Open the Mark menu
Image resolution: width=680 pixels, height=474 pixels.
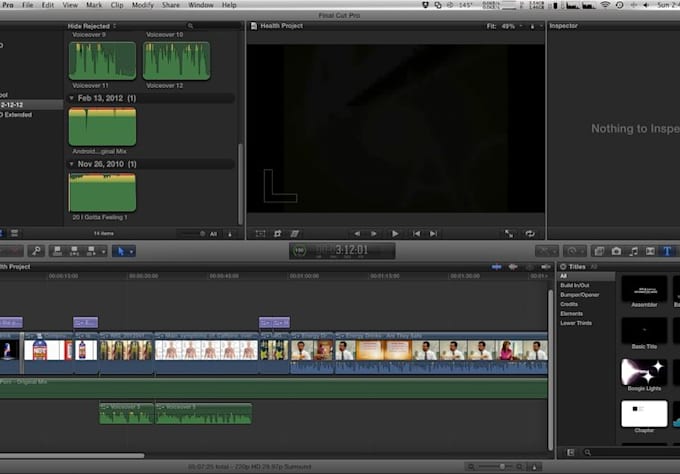(x=94, y=5)
